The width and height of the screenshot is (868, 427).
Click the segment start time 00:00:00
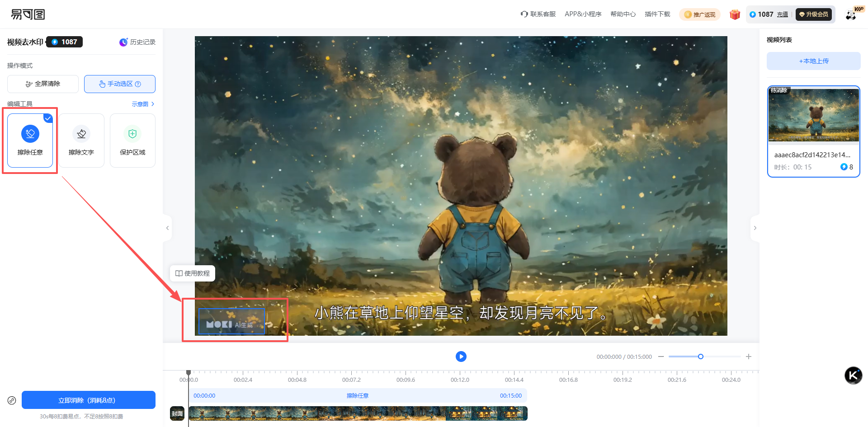(x=204, y=396)
